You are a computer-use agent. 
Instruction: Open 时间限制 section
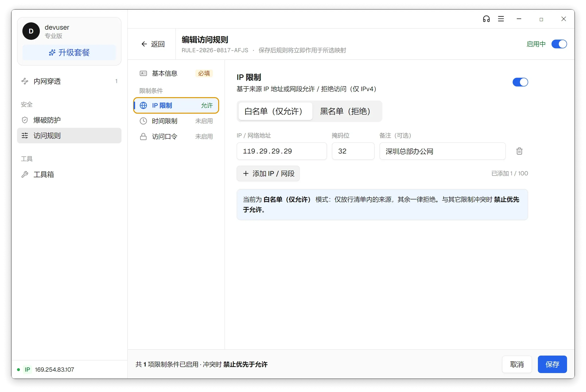[x=176, y=121]
